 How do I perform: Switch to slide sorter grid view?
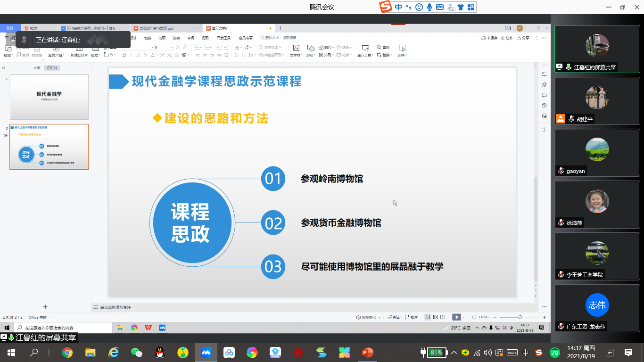coord(436,317)
